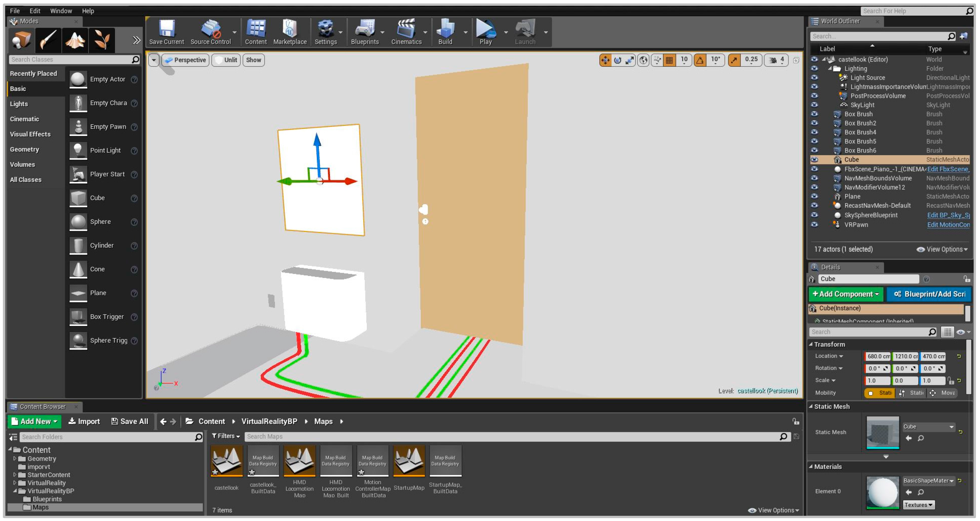This screenshot has width=980, height=521.
Task: Select the Geometry category tab
Action: pyautogui.click(x=24, y=149)
